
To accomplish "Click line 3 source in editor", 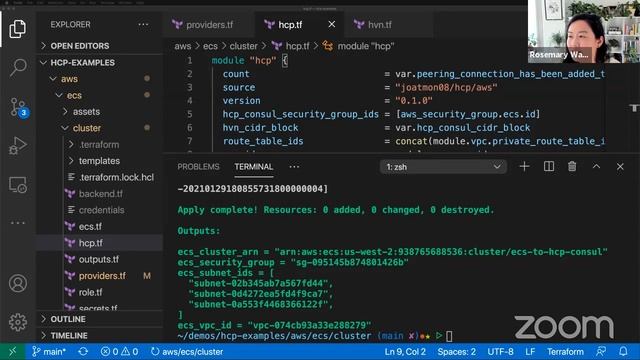I will pos(239,87).
